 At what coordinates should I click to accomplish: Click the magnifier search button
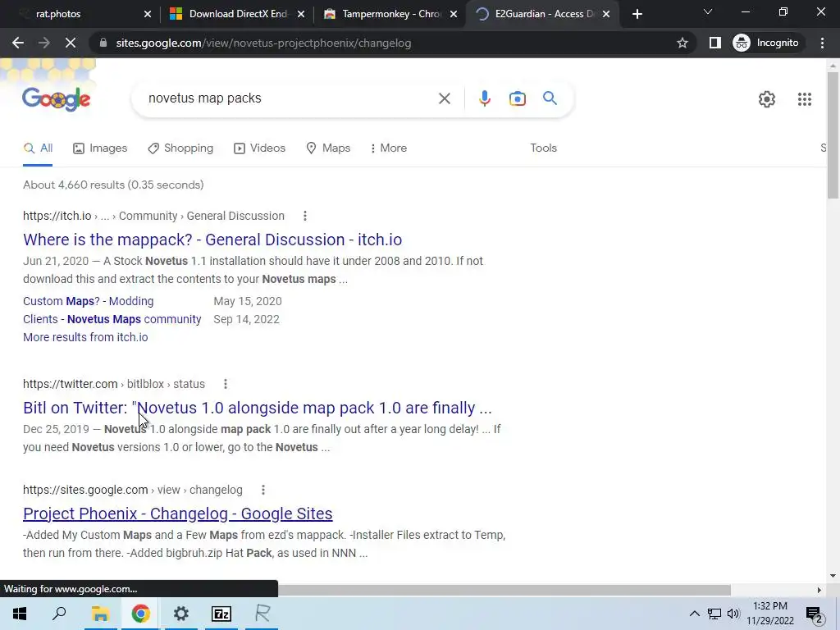550,98
